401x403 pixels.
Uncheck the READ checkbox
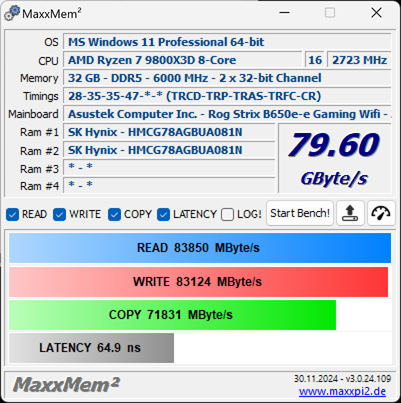[x=13, y=215]
